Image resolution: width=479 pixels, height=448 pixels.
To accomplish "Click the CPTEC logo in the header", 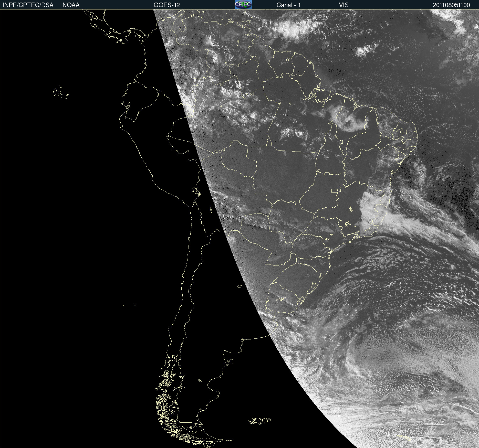I will pos(243,5).
